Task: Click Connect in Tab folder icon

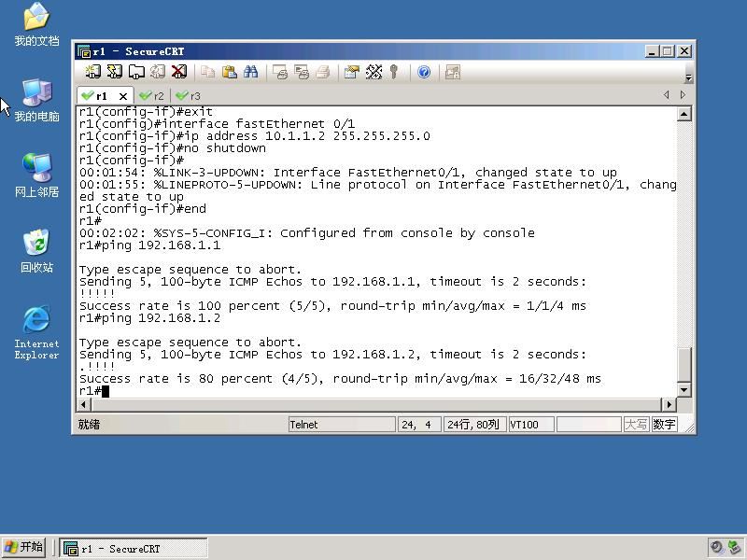Action: 136,72
